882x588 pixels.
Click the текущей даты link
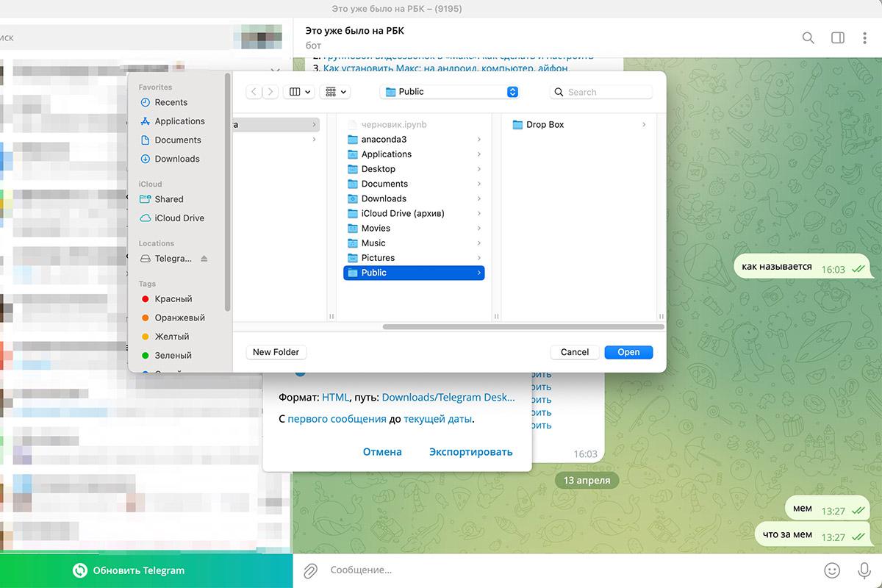tap(437, 419)
